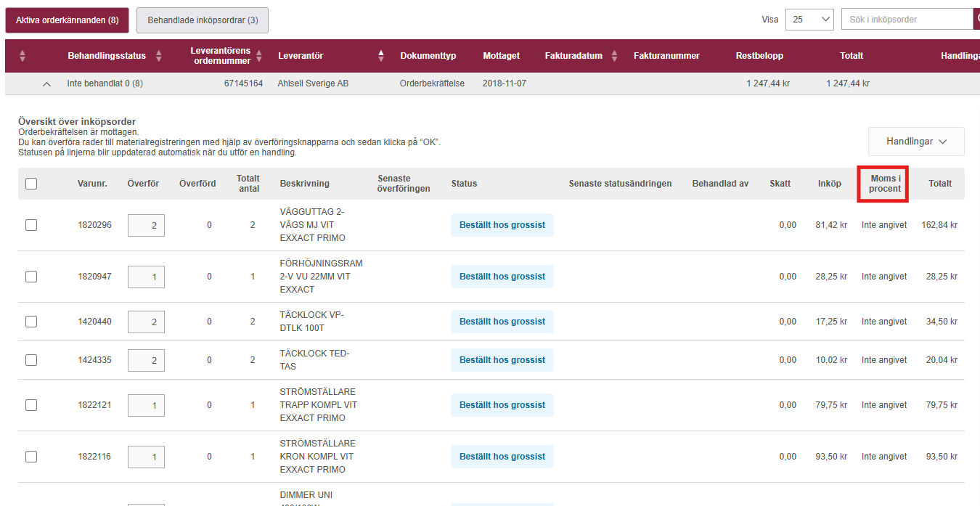Collapse the Ahlsell Sverige AB order row

coord(46,84)
